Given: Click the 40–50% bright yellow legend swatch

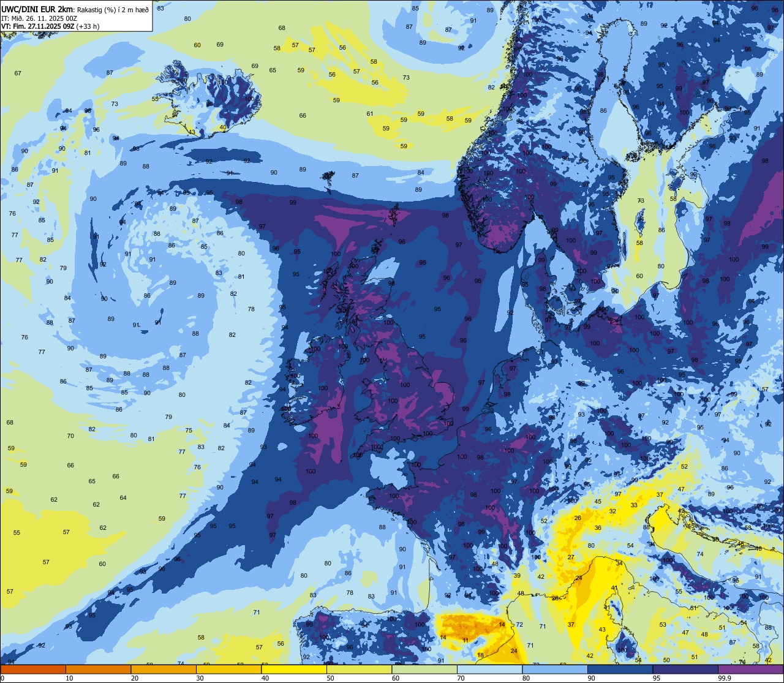Looking at the screenshot, I should point(294,669).
